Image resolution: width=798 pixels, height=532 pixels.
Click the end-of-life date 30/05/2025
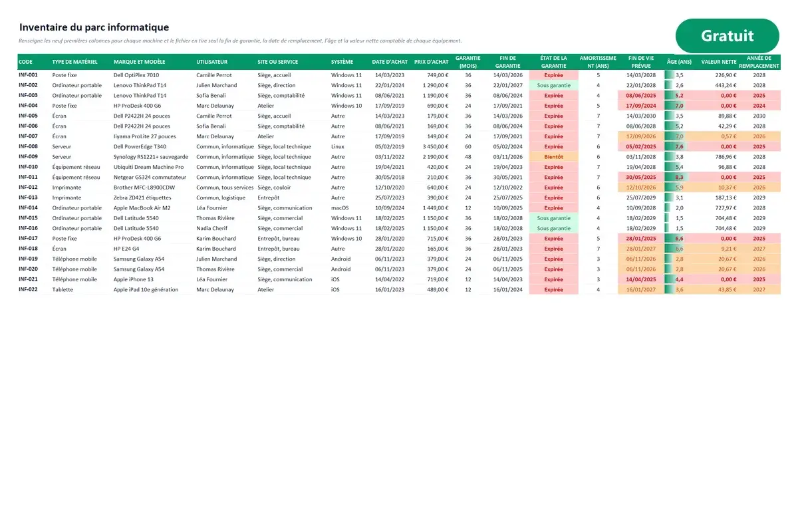(641, 177)
